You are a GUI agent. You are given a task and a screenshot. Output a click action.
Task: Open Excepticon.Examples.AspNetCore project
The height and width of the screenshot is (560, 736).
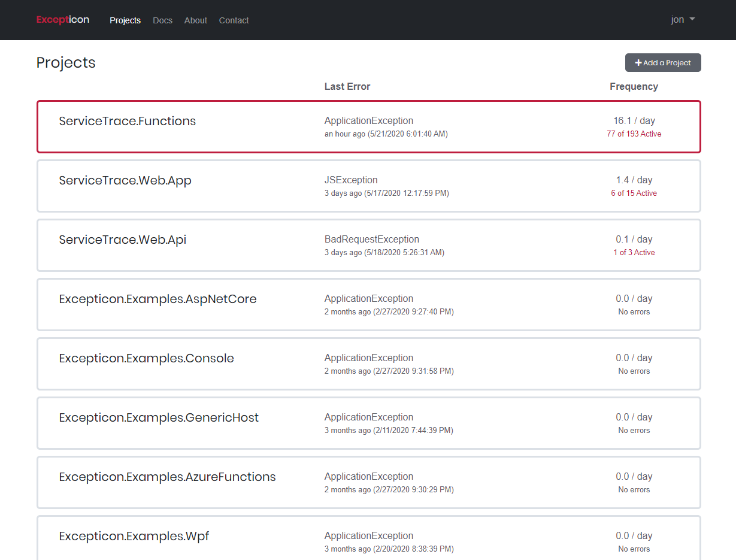158,299
